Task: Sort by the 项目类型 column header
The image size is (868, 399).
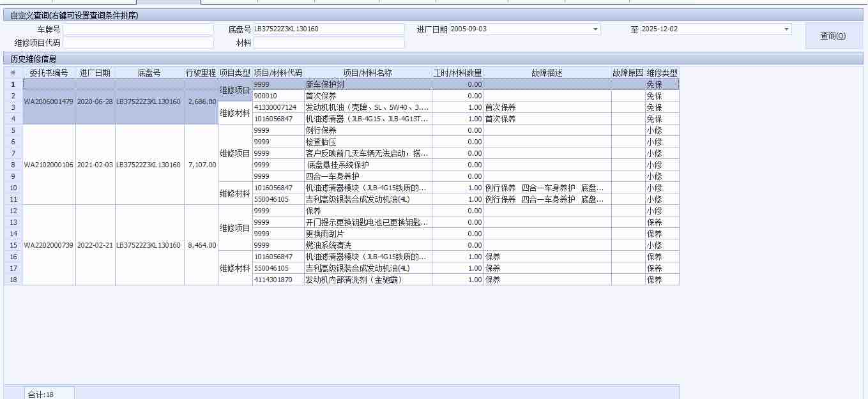Action: [235, 73]
